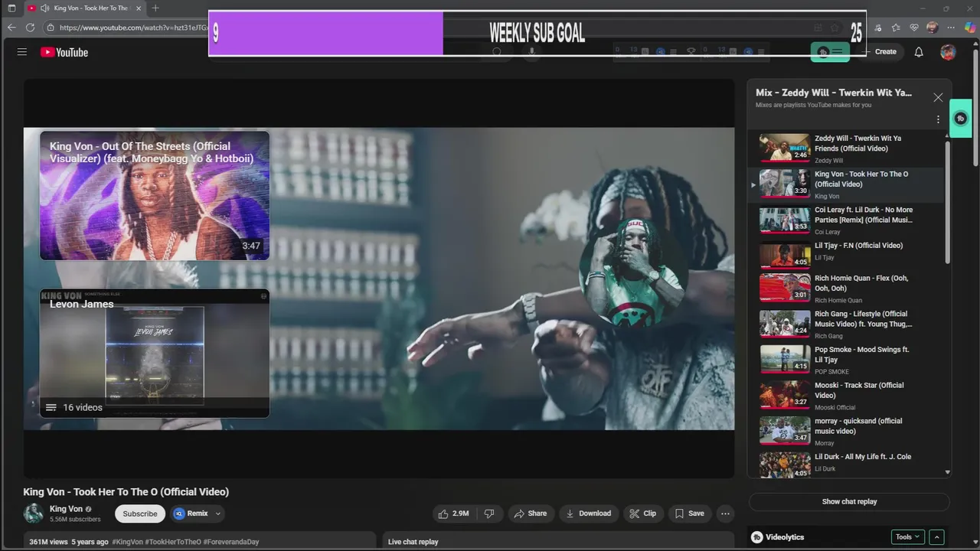Open the YouTube account avatar menu
The image size is (980, 551).
click(948, 52)
